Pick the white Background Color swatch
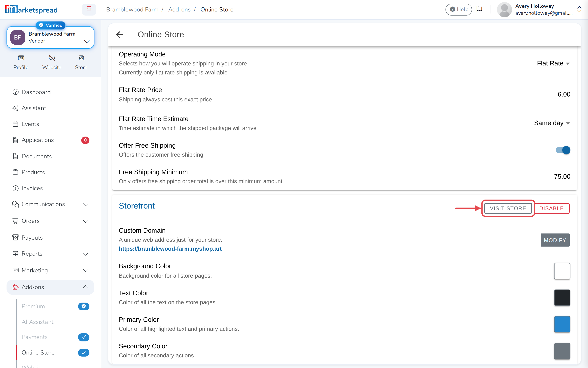Image resolution: width=588 pixels, height=368 pixels. pos(562,271)
